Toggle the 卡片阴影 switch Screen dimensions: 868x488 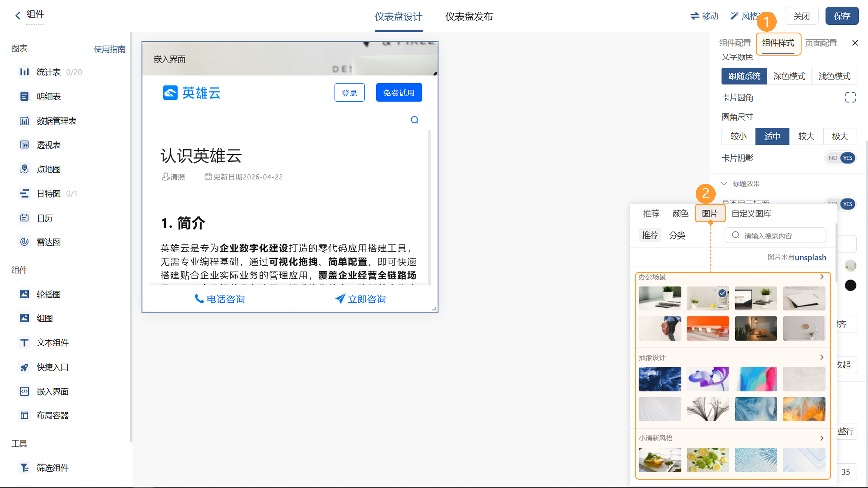coord(840,158)
